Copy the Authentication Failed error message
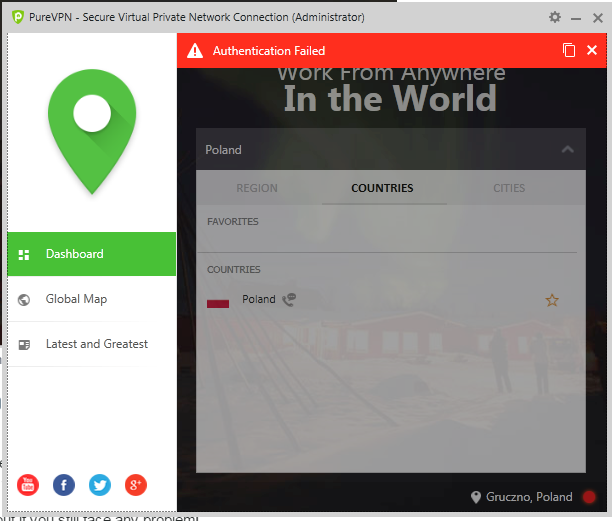 click(569, 50)
